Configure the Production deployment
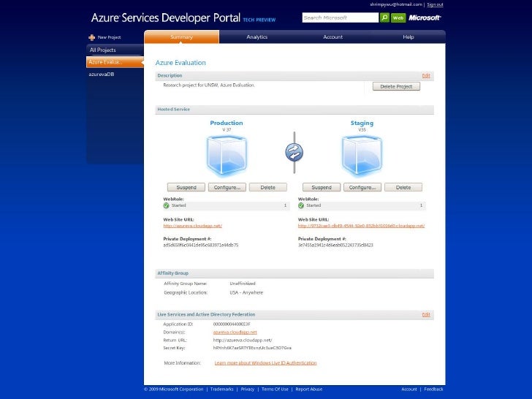 tap(227, 187)
